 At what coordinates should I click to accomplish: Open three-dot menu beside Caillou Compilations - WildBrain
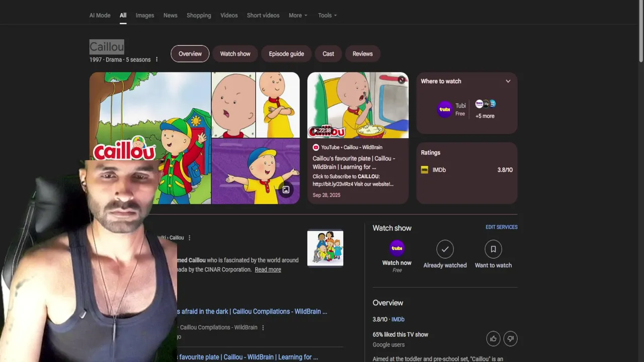[263, 327]
